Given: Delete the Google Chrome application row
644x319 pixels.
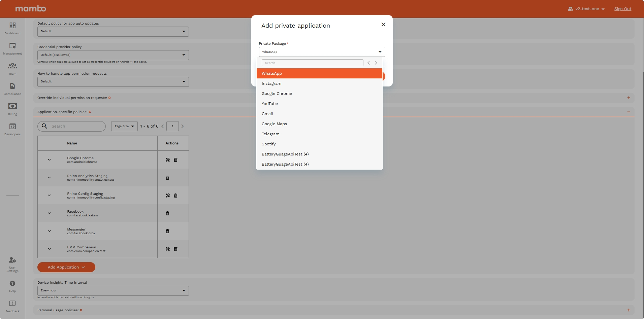Looking at the screenshot, I should 175,160.
